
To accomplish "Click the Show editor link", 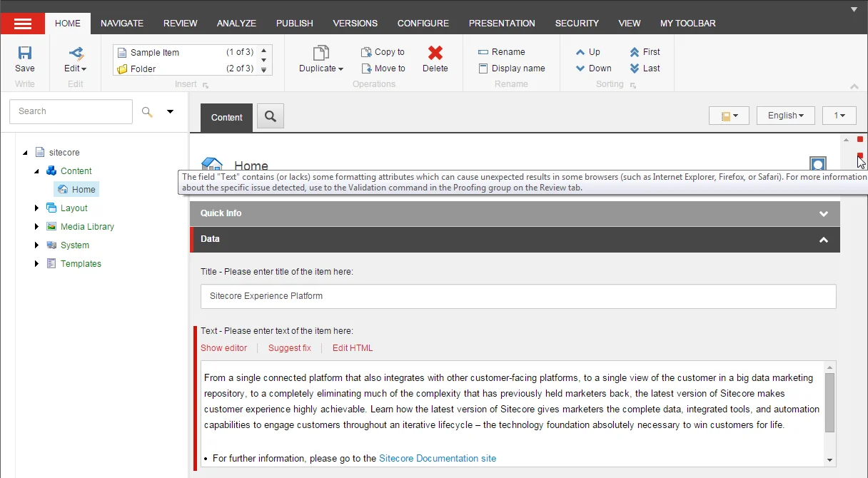I will [x=223, y=348].
